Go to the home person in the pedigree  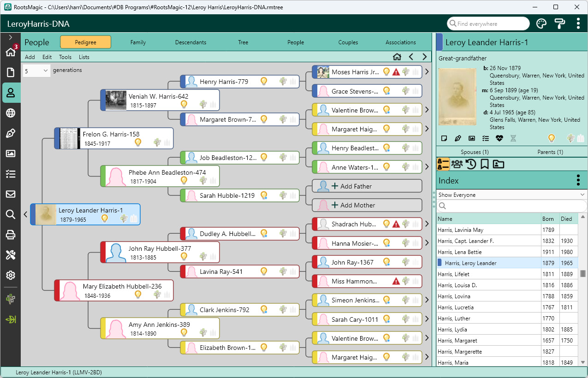click(x=397, y=57)
